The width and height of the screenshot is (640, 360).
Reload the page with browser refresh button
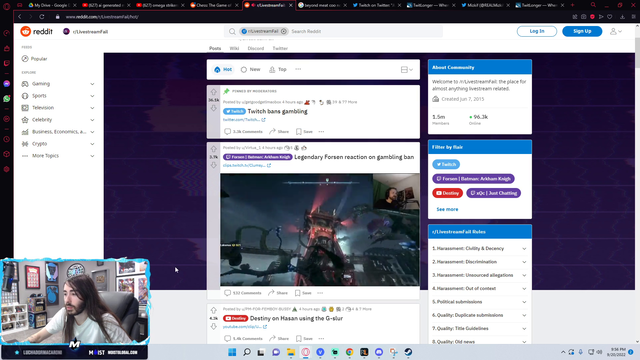coord(42,17)
